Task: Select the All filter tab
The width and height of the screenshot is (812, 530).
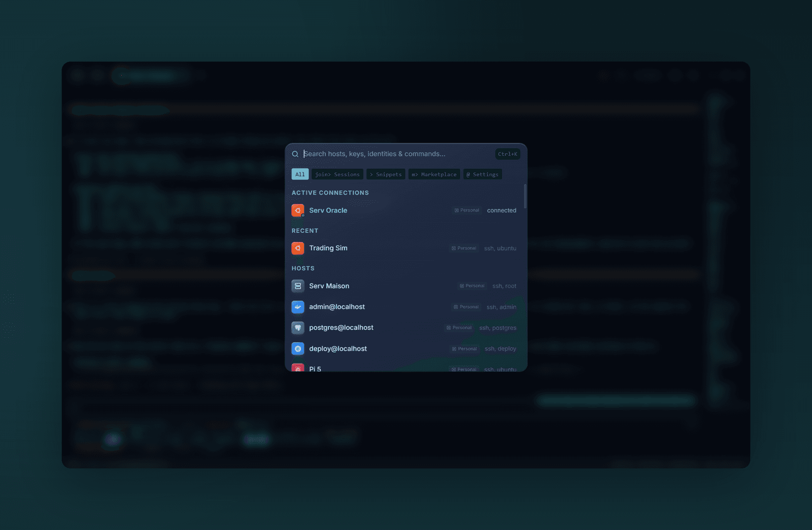Action: click(300, 174)
